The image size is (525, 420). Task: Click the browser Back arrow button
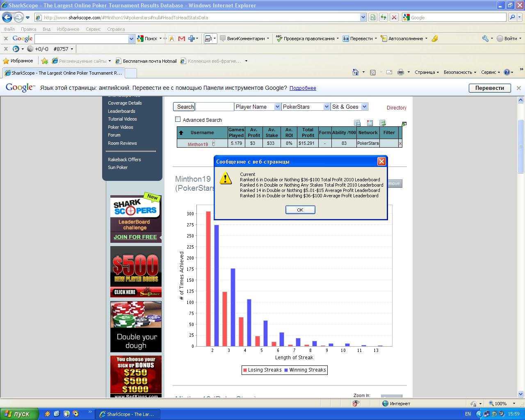[7, 18]
